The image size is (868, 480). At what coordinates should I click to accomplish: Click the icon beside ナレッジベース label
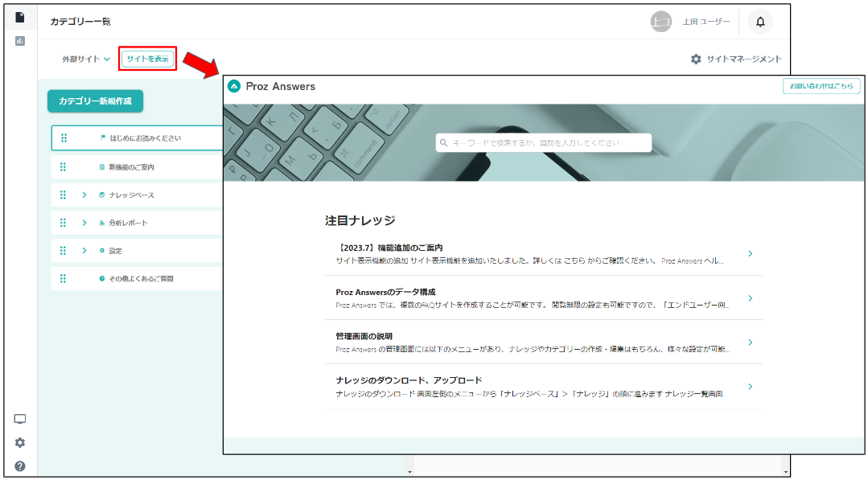coord(102,195)
